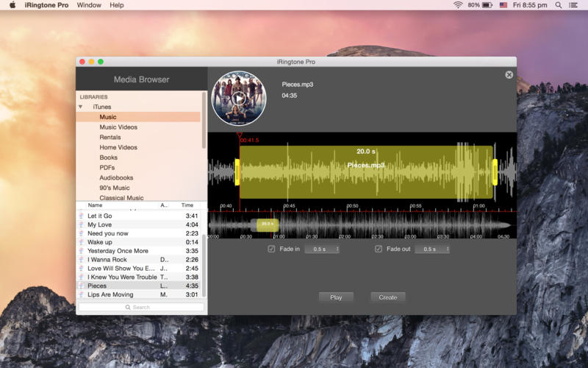The image size is (588, 368).
Task: Close the editor panel with X icon
Action: click(509, 75)
